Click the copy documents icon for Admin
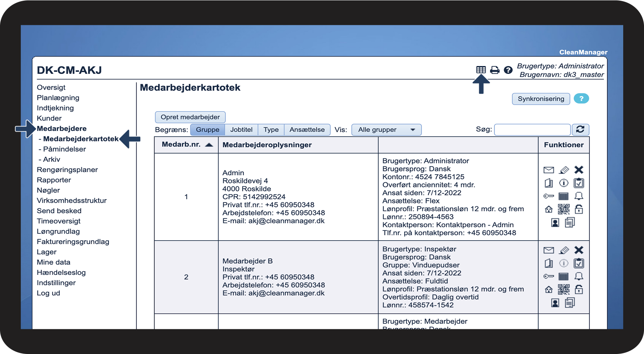This screenshot has height=354, width=644. click(x=570, y=222)
